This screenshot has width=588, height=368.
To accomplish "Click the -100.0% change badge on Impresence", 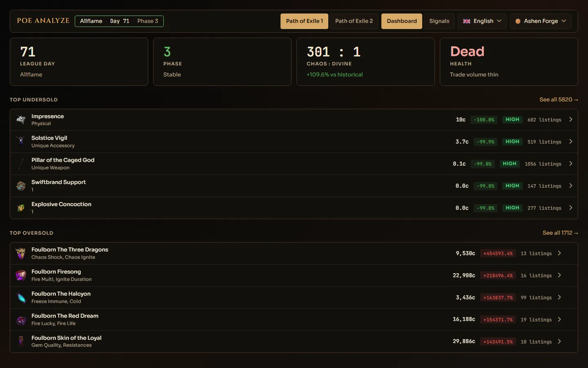I will click(484, 120).
